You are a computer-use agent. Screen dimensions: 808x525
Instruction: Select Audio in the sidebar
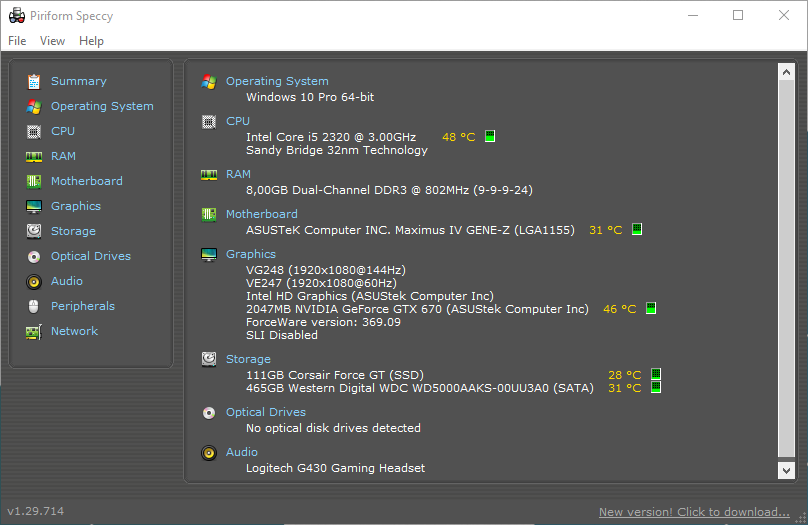coord(67,281)
